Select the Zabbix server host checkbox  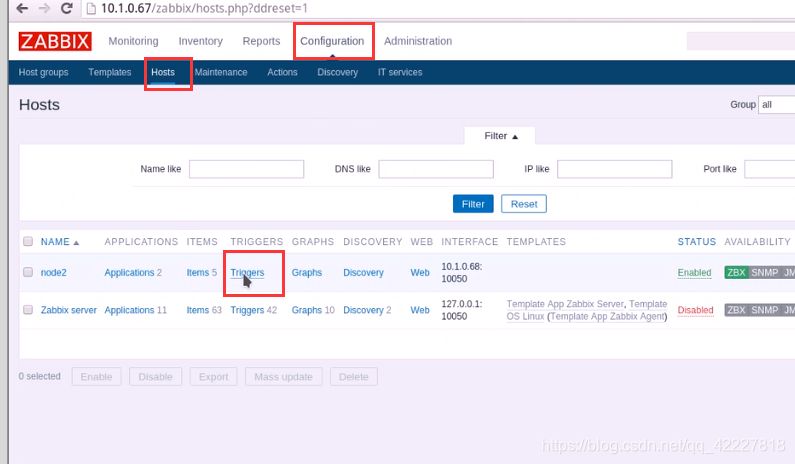tap(28, 310)
